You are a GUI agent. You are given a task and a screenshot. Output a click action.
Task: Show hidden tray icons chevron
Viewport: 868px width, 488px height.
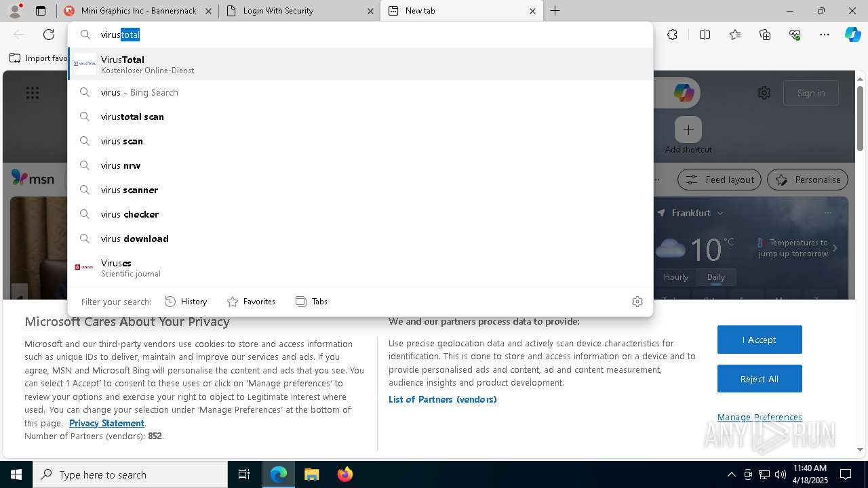point(731,474)
